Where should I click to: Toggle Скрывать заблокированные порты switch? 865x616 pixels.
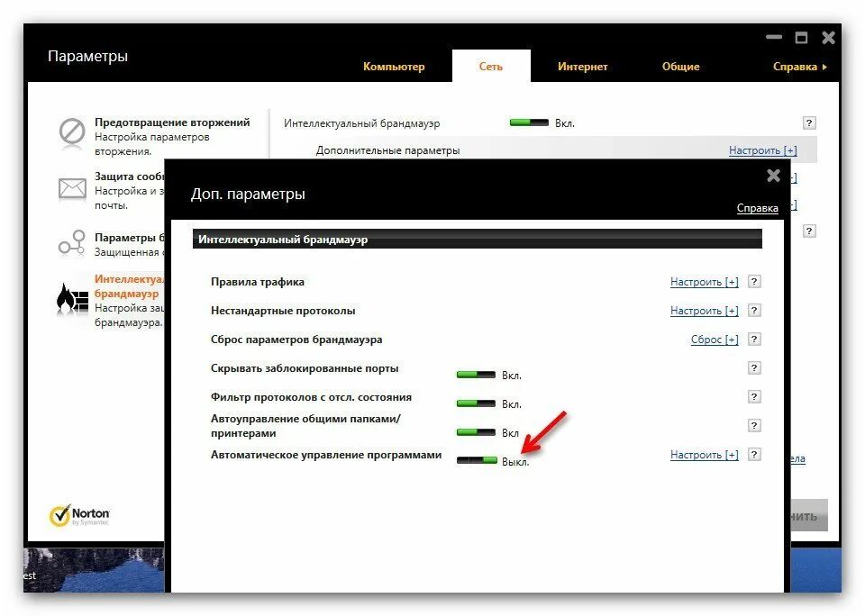tap(476, 375)
